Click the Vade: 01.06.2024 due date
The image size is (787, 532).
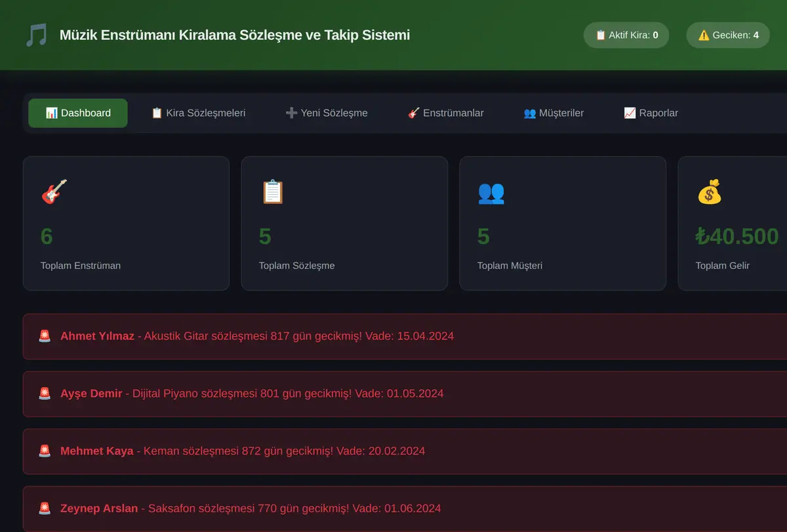[x=397, y=508]
